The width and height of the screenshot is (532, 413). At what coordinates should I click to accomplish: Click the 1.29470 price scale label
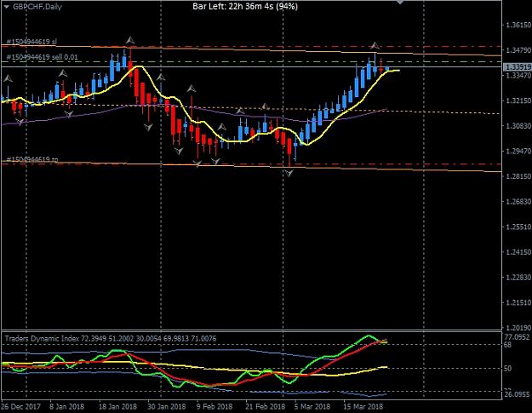[518, 152]
